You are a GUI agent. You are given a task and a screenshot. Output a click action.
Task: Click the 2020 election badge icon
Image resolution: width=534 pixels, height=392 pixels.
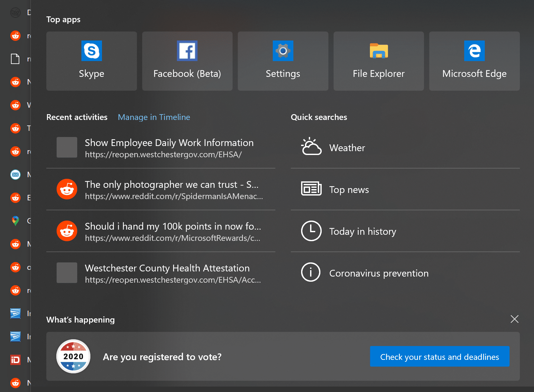pyautogui.click(x=73, y=356)
